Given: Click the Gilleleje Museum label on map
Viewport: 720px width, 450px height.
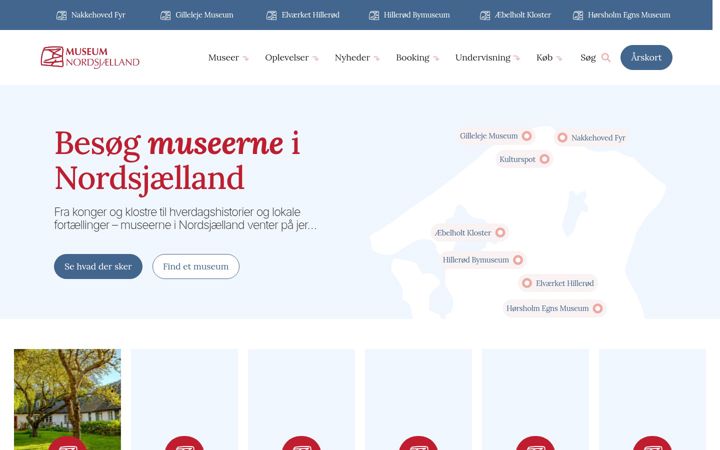Looking at the screenshot, I should point(489,136).
